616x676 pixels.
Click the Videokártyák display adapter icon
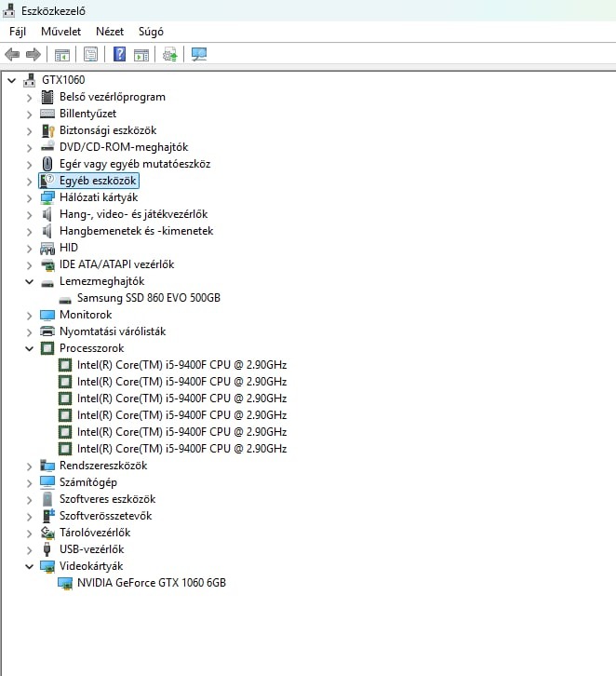(x=47, y=566)
